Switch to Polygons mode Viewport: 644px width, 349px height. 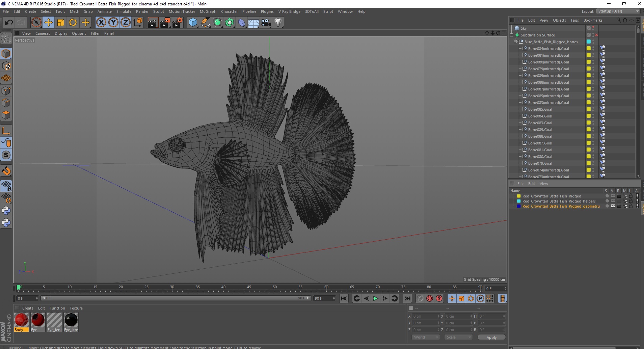[6, 115]
